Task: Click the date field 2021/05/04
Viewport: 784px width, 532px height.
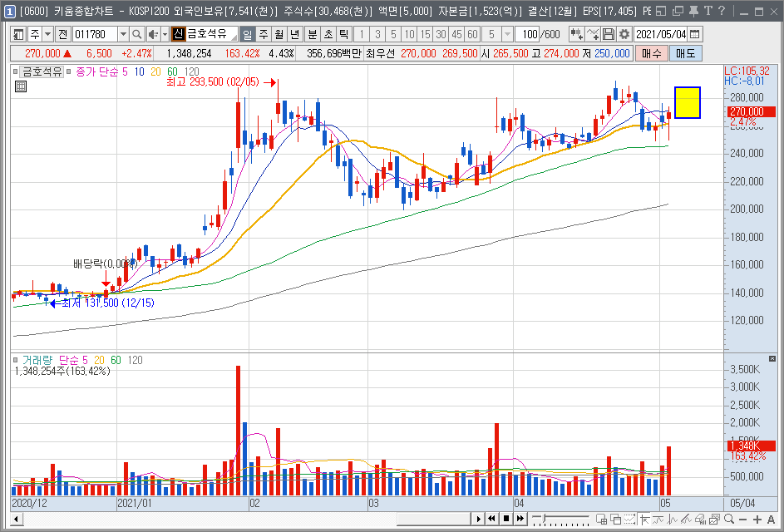Action: point(661,35)
